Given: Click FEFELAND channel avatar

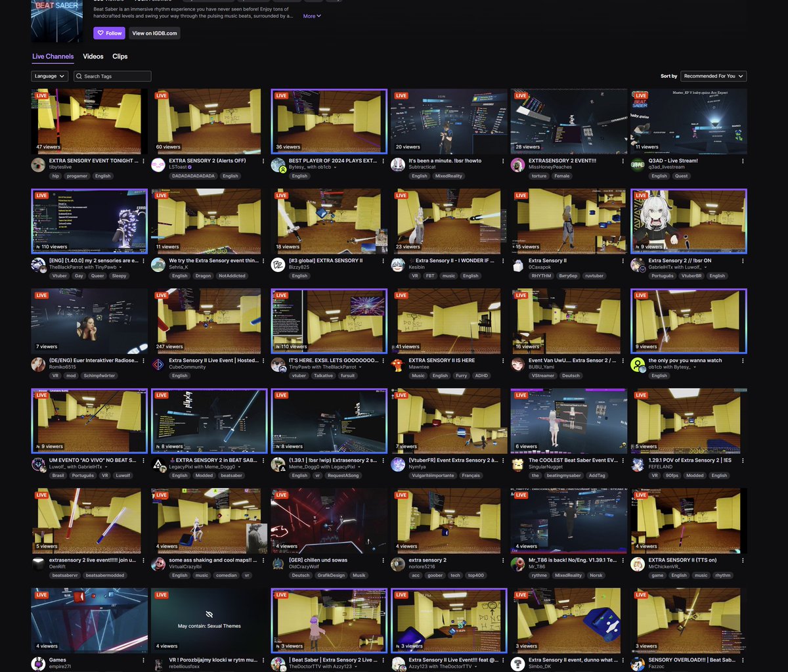Looking at the screenshot, I should 638,464.
